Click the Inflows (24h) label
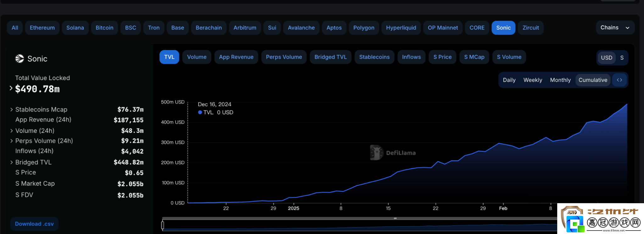644x234 pixels. 34,151
